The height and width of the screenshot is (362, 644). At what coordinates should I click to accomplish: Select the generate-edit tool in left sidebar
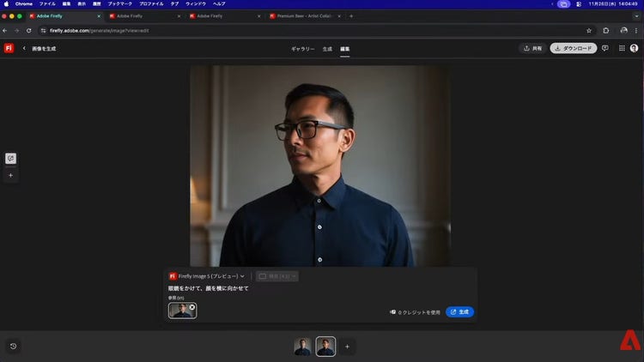pos(10,158)
